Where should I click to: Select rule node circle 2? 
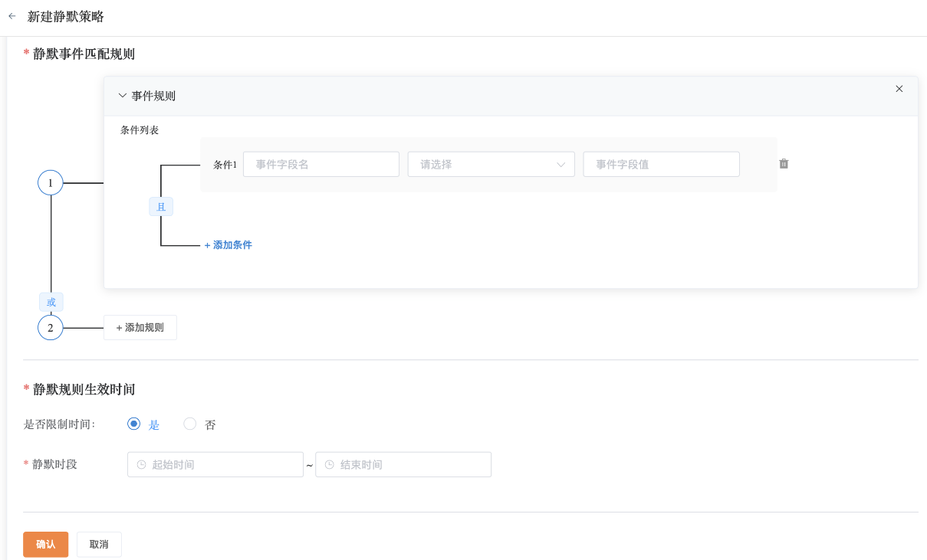[51, 328]
